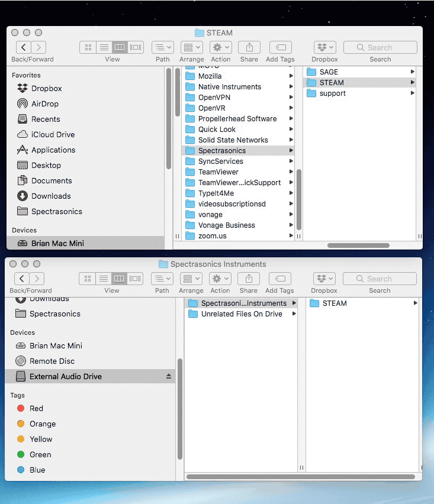Screen dimensions: 434x504
Task: Select the Vonage Business folder
Action: [x=239, y=225]
